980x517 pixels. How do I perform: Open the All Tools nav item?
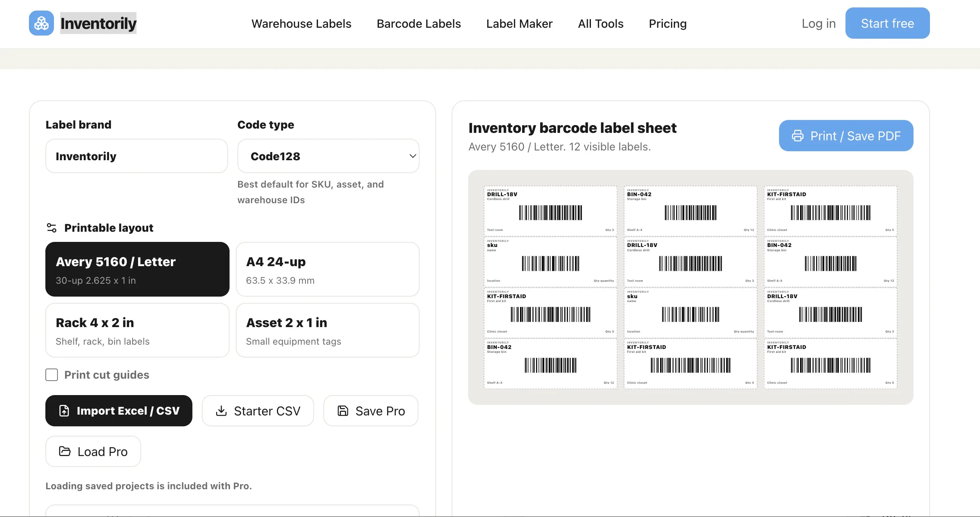coord(601,23)
